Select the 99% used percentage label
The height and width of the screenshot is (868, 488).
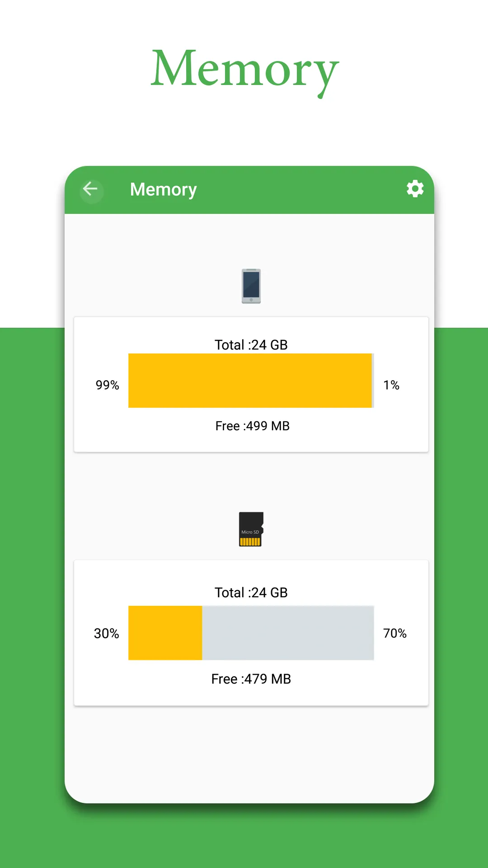[107, 385]
